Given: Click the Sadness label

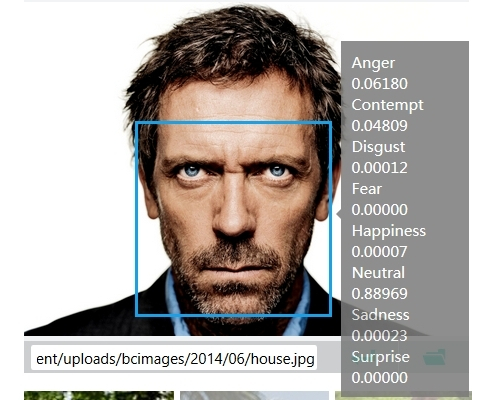Looking at the screenshot, I should [x=380, y=315].
